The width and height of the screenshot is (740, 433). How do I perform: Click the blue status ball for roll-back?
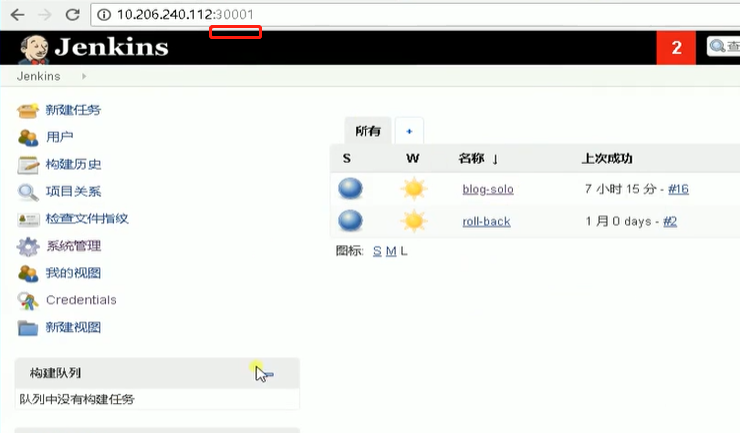tap(350, 221)
